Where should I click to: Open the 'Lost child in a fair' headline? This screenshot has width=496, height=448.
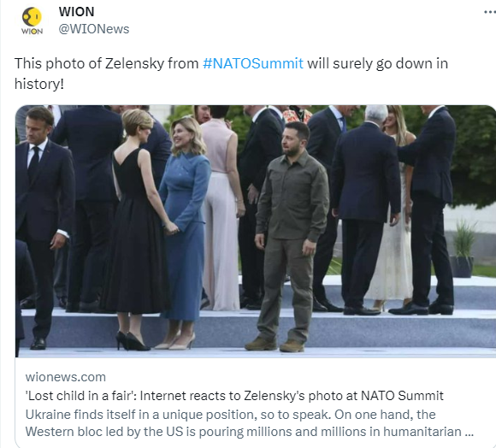click(234, 396)
